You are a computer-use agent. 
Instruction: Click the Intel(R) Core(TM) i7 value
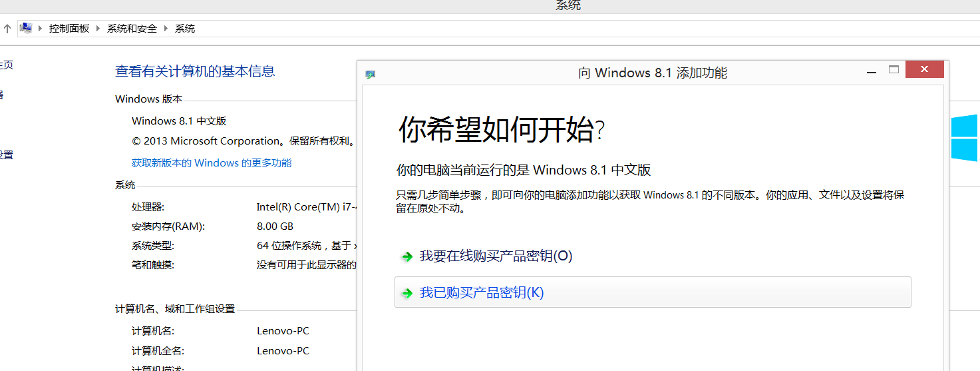tap(307, 207)
